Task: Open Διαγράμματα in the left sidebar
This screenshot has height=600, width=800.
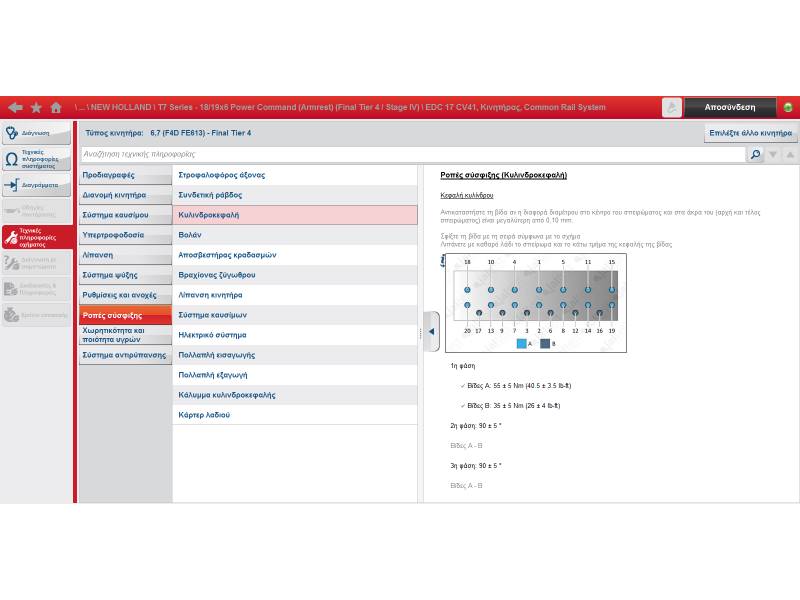Action: (37, 185)
